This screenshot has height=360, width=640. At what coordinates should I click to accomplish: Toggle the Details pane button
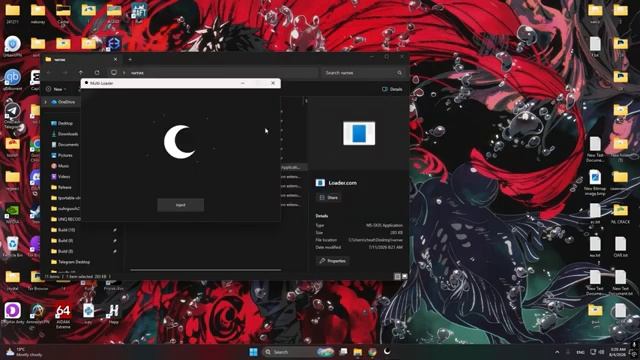pyautogui.click(x=392, y=89)
